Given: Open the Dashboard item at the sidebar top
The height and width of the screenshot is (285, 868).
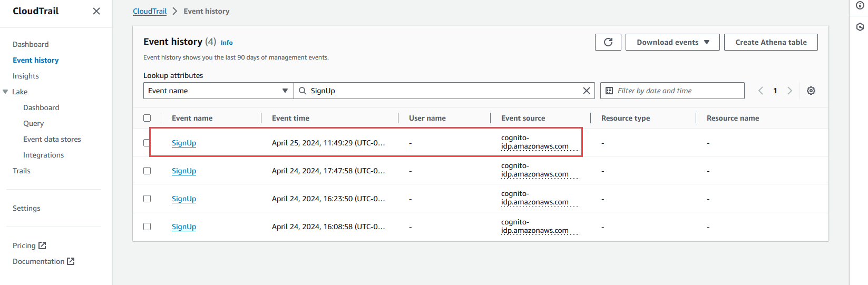Looking at the screenshot, I should [31, 44].
